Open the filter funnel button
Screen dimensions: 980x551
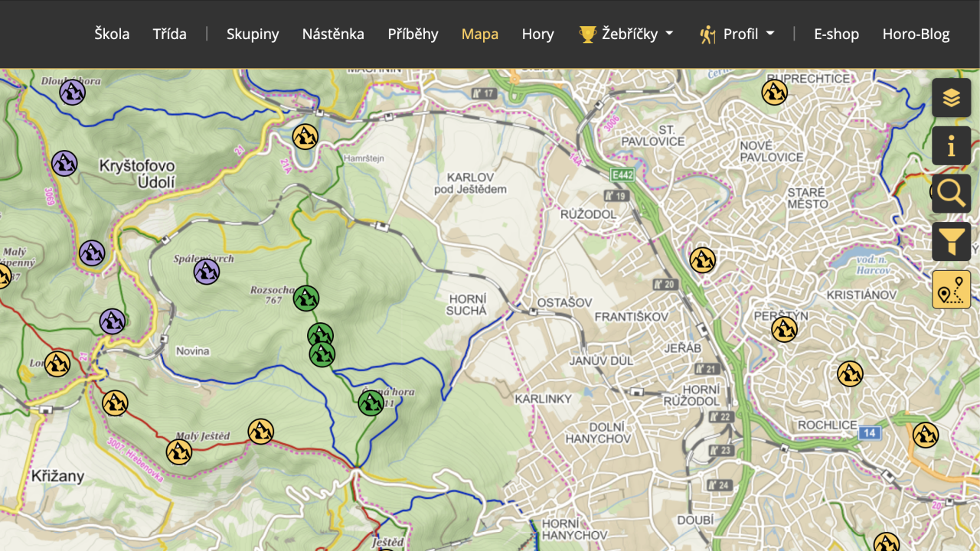pyautogui.click(x=952, y=242)
